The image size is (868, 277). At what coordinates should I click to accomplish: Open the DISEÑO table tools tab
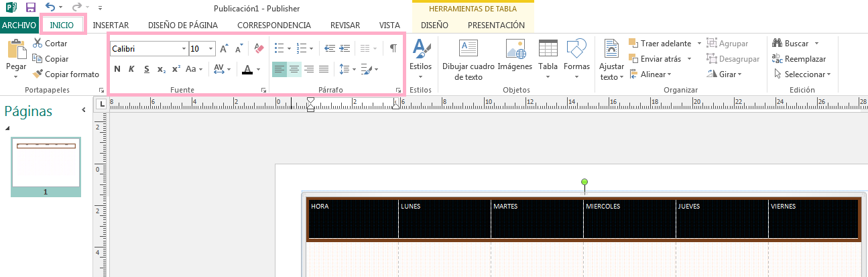tap(434, 25)
